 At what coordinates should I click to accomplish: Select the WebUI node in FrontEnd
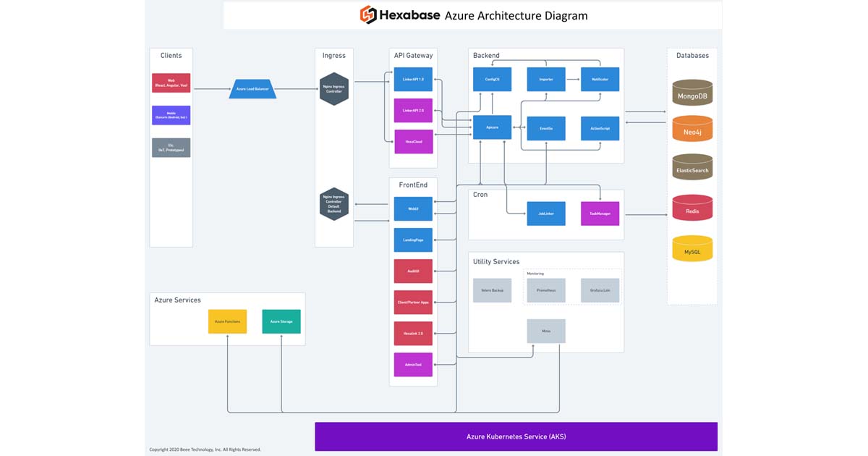pos(413,208)
